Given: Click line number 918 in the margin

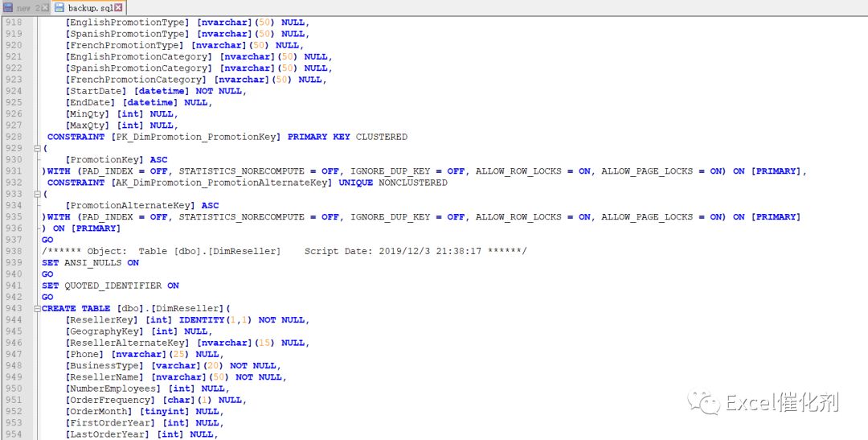Looking at the screenshot, I should click(x=14, y=23).
